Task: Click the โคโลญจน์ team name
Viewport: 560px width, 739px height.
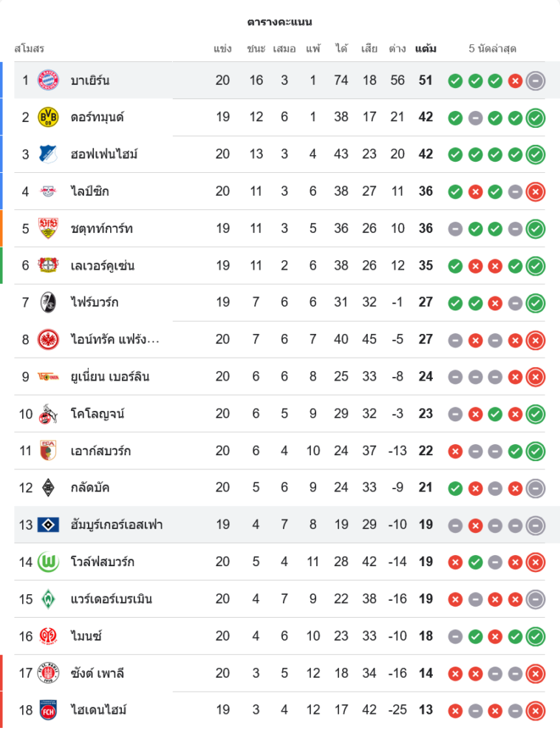Action: [98, 413]
